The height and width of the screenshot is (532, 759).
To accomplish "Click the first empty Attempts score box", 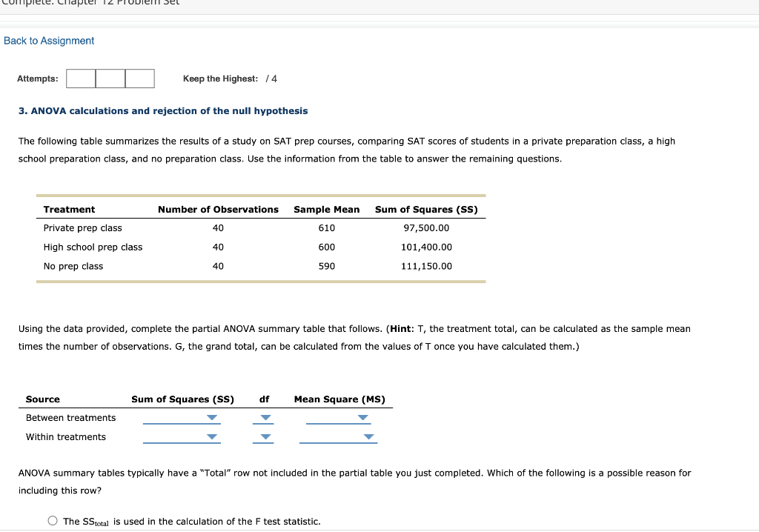I will [80, 78].
